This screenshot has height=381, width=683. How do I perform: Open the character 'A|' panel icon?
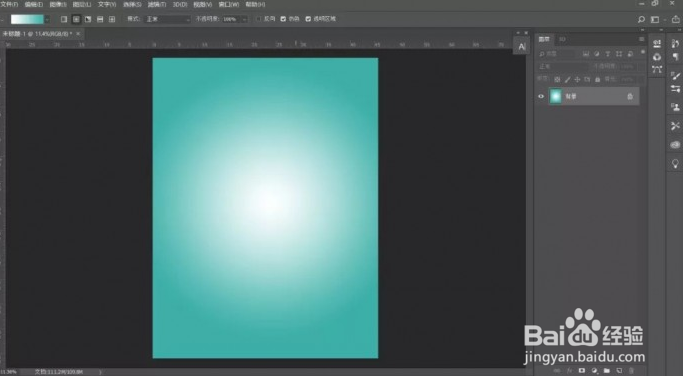521,47
